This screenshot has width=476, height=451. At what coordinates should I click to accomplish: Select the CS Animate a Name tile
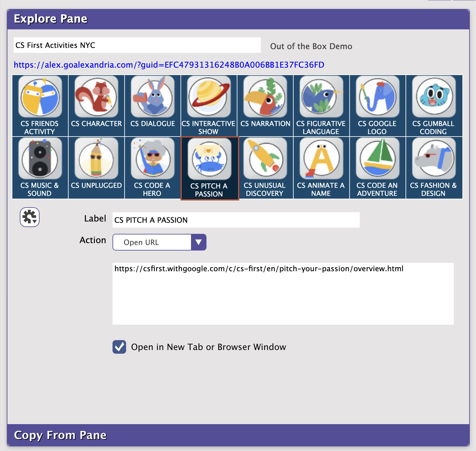tap(321, 168)
